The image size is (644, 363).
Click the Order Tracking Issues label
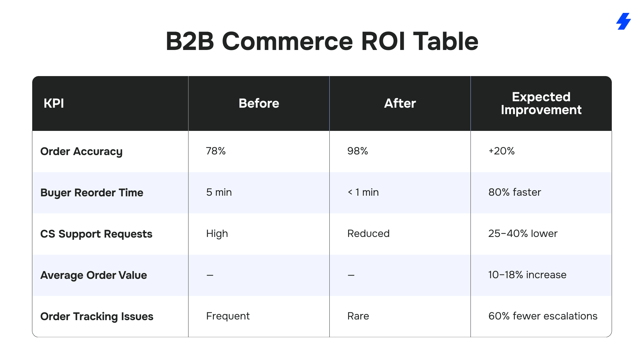(97, 316)
